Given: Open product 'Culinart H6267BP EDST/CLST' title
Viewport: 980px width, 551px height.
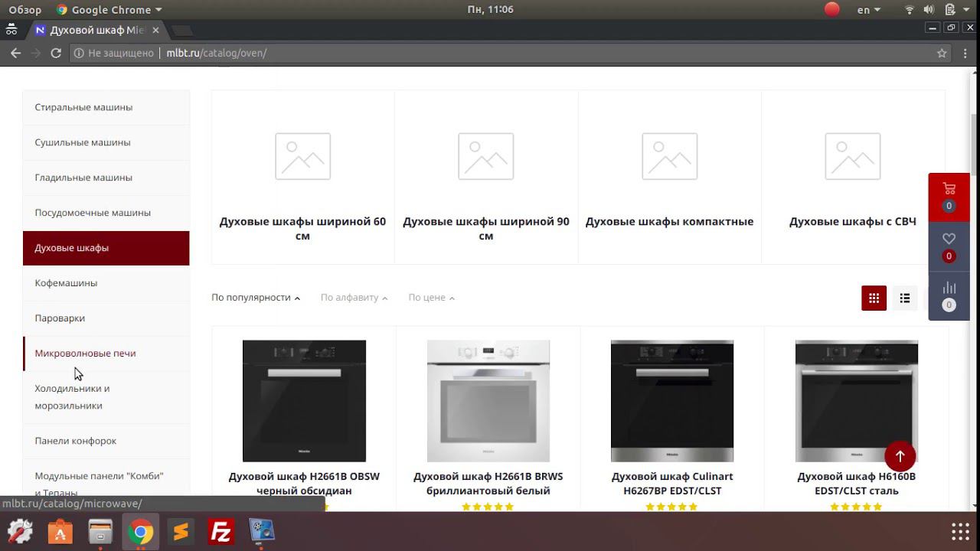Looking at the screenshot, I should point(672,484).
